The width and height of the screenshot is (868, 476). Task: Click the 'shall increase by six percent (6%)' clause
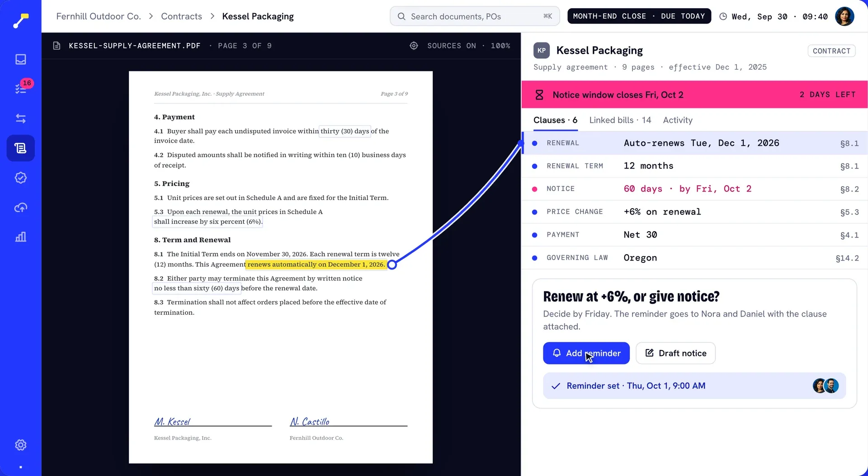208,222
